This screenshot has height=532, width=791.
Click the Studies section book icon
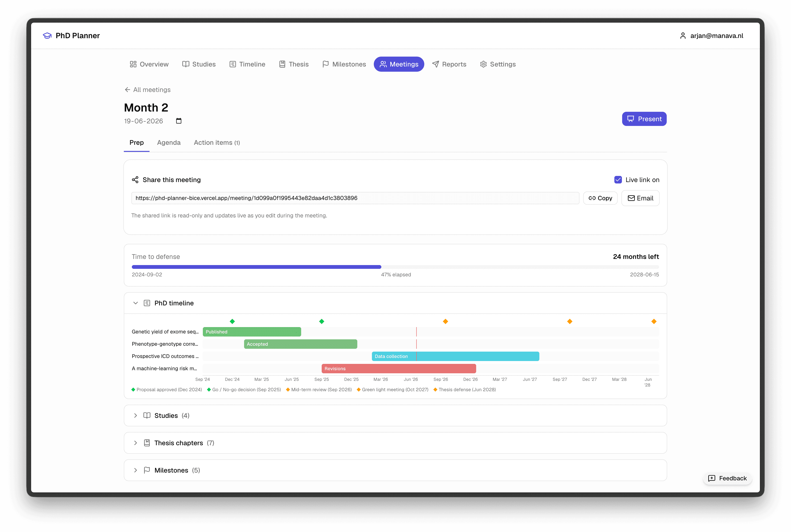tap(147, 416)
